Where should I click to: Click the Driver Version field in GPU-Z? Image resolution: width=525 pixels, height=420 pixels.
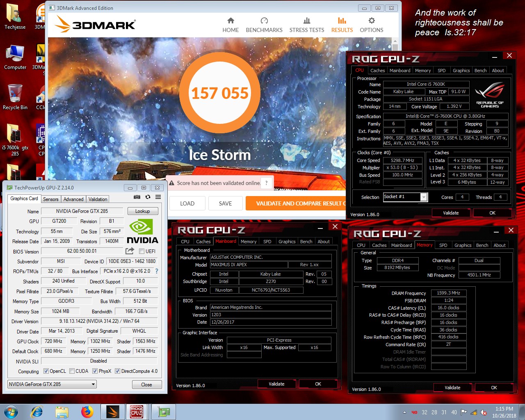click(99, 321)
